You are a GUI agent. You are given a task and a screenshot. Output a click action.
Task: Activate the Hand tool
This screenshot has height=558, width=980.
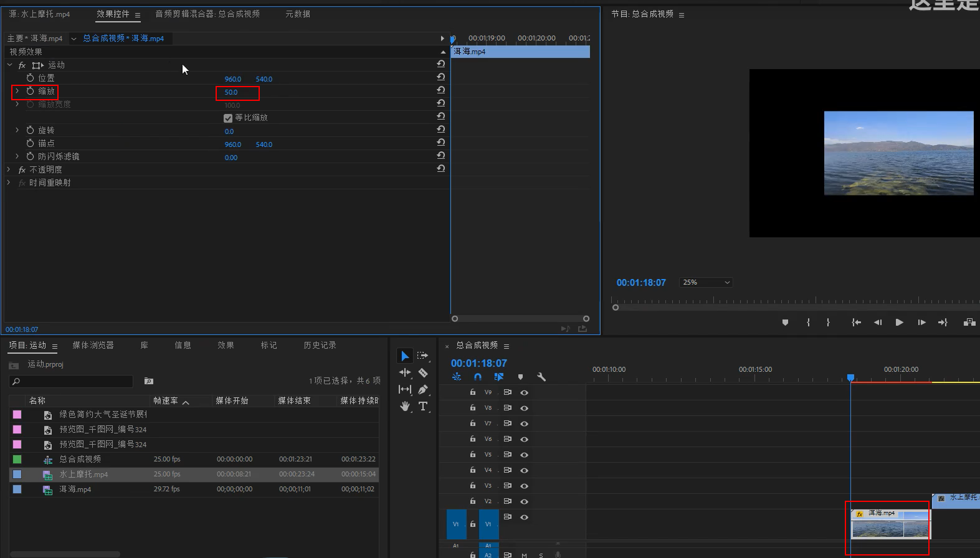405,406
